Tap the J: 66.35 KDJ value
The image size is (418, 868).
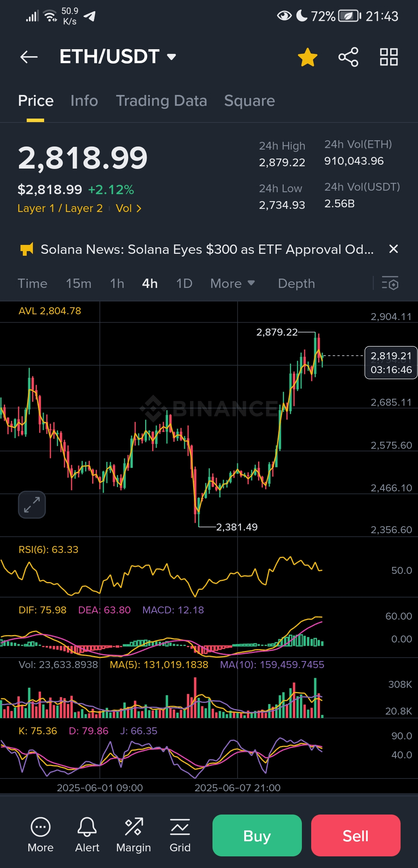[x=139, y=731]
